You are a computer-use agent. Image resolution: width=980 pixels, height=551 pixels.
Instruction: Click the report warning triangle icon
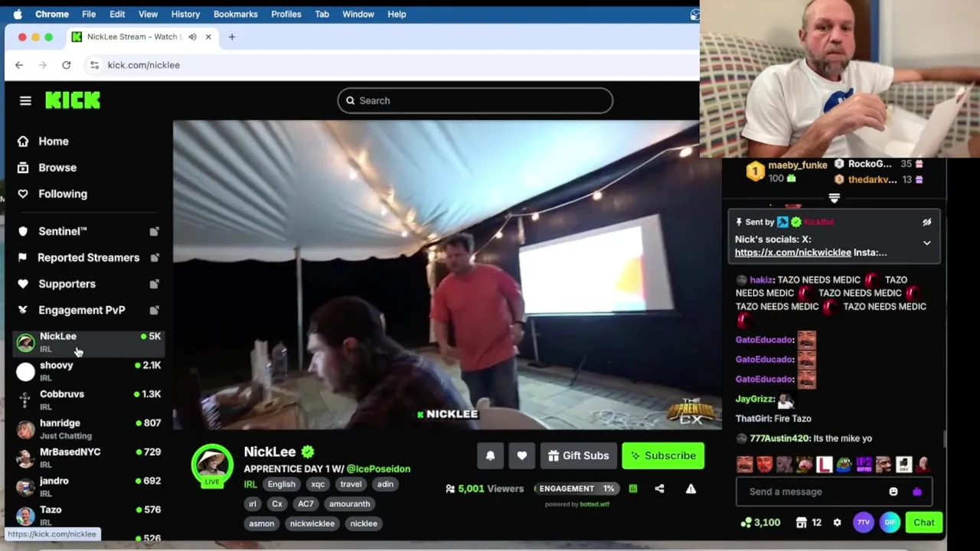[691, 488]
